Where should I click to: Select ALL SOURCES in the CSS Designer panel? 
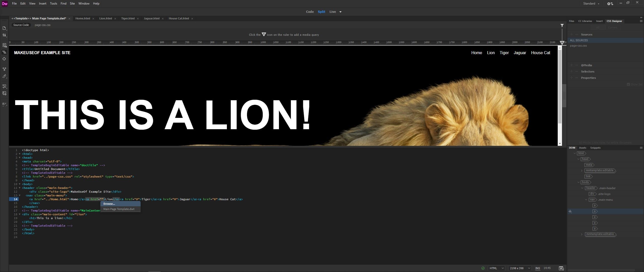579,40
